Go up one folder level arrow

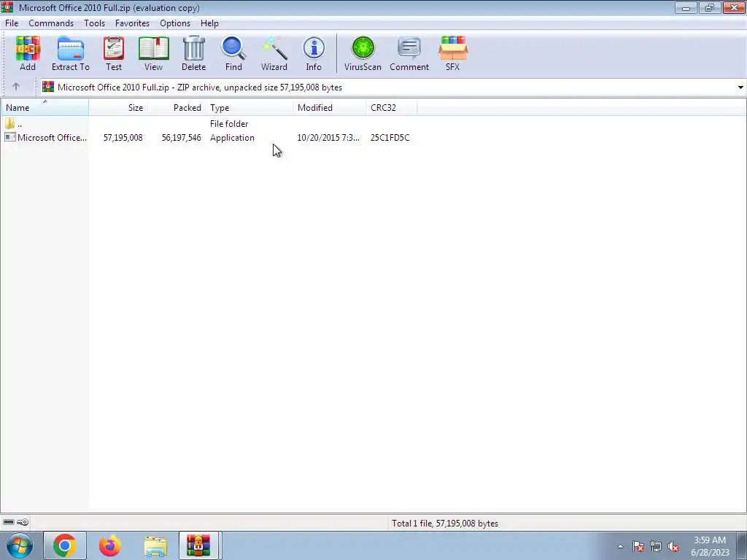pyautogui.click(x=16, y=87)
